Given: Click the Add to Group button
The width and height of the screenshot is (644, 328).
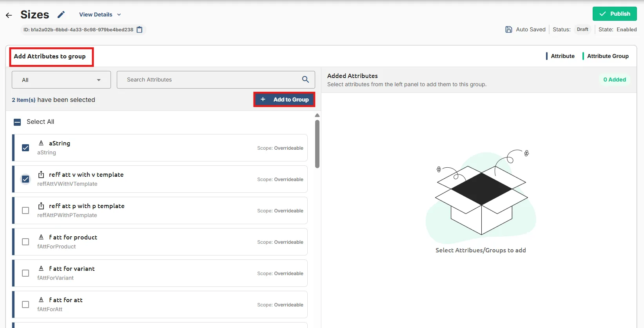Looking at the screenshot, I should [x=284, y=100].
